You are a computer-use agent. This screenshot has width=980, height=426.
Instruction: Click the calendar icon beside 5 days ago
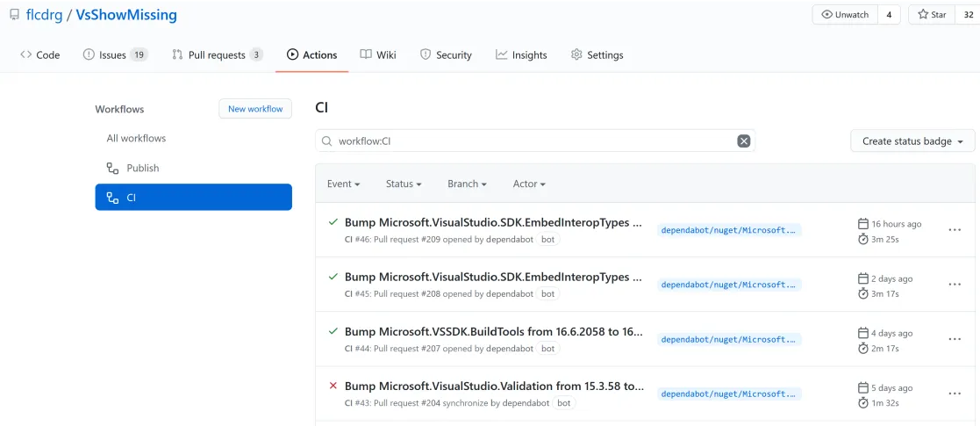click(863, 388)
